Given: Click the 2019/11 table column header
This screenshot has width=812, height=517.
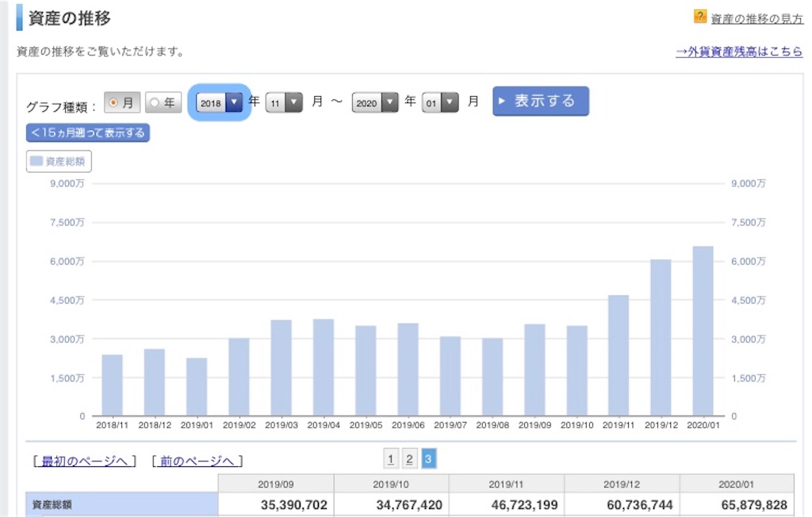Looking at the screenshot, I should tap(507, 484).
